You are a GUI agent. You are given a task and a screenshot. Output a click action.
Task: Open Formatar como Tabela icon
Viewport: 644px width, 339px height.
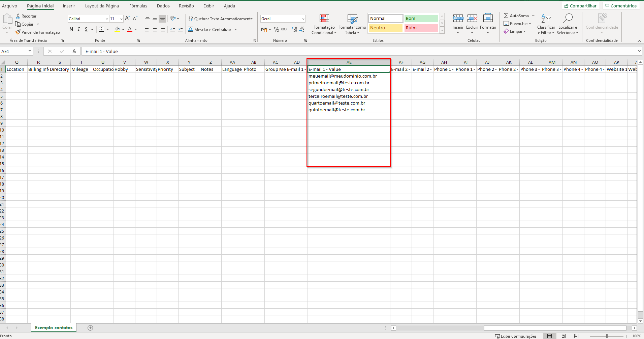(x=352, y=19)
